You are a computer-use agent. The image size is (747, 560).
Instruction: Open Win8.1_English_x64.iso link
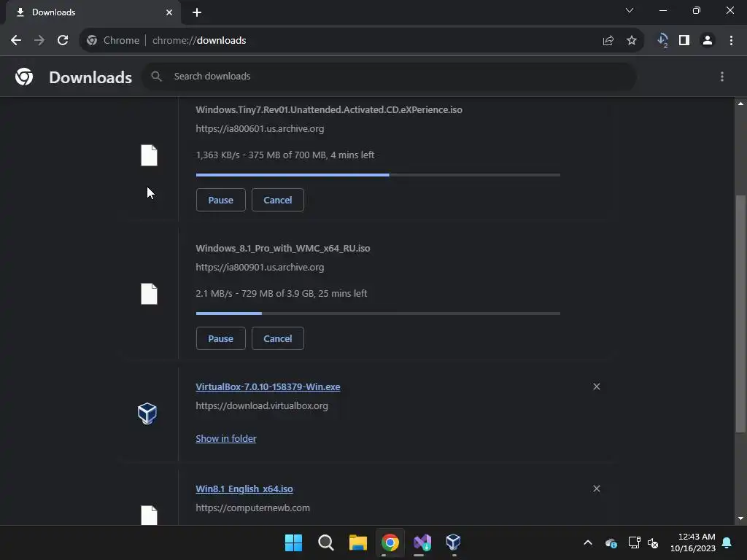(244, 489)
